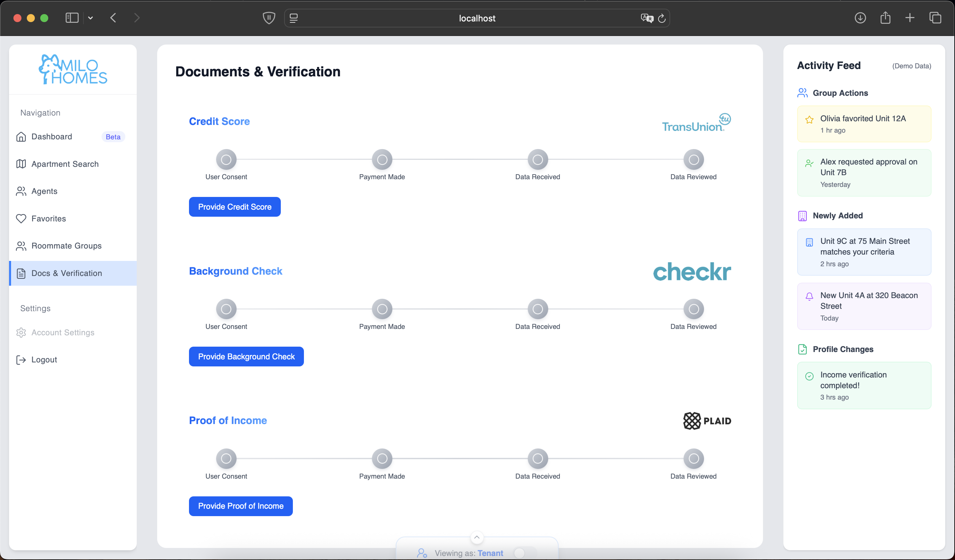
Task: Select Docs & Verification nav item
Action: (x=66, y=273)
